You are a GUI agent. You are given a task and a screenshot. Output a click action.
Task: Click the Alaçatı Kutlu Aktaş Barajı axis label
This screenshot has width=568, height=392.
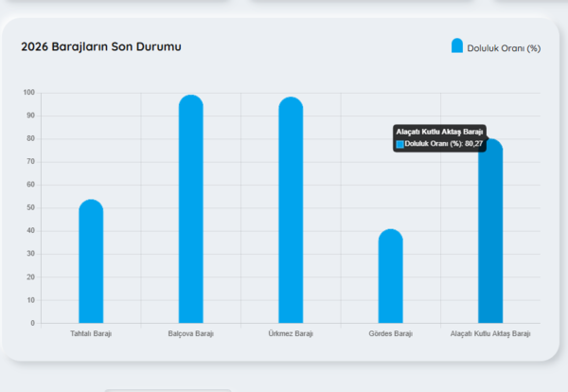(490, 334)
